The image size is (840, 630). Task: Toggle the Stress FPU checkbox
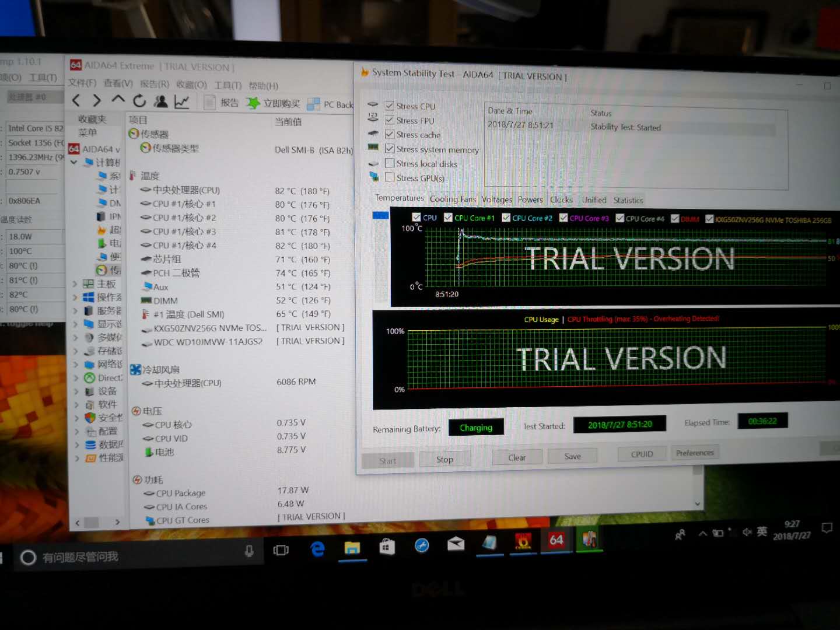(x=390, y=120)
